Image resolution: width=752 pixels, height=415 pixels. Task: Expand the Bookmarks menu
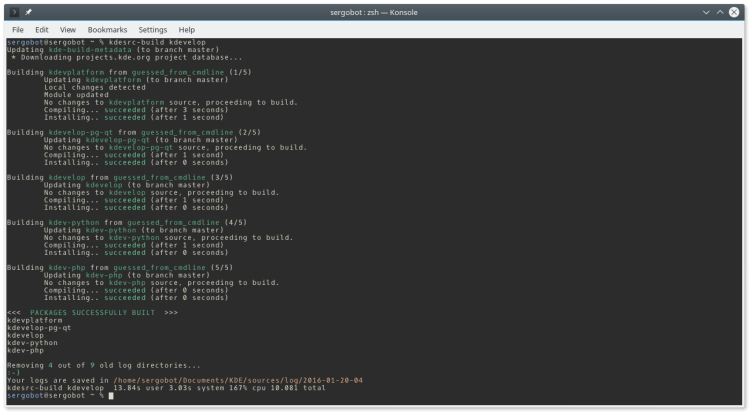(x=105, y=30)
